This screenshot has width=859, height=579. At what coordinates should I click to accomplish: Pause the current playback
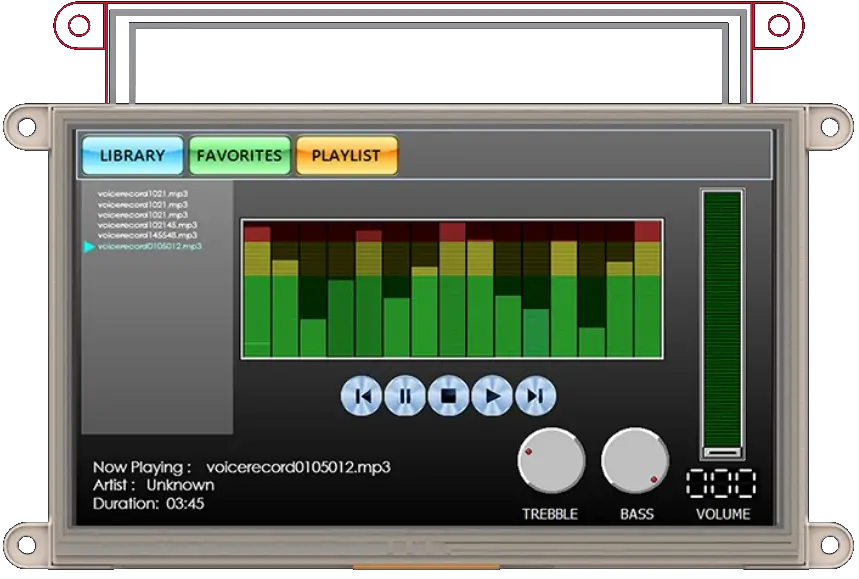click(x=405, y=395)
